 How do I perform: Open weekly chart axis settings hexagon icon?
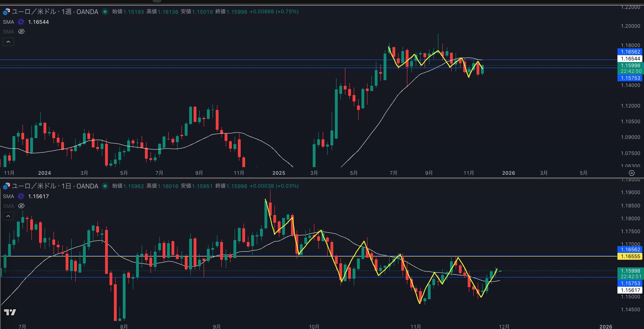tap(632, 173)
